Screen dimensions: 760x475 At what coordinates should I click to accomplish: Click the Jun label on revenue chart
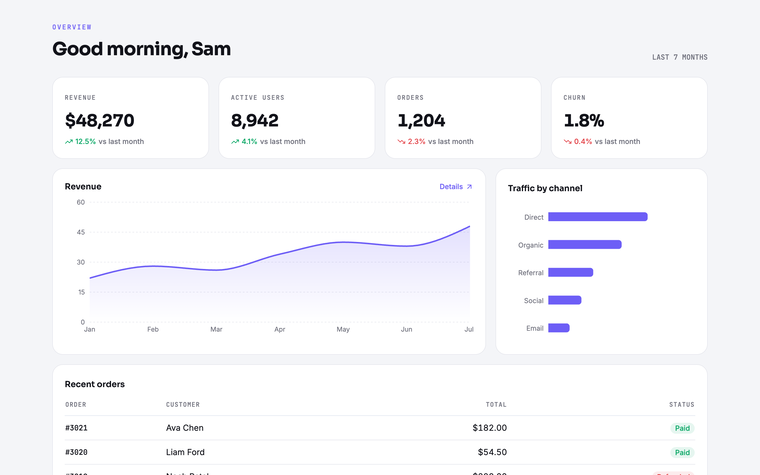pyautogui.click(x=407, y=329)
